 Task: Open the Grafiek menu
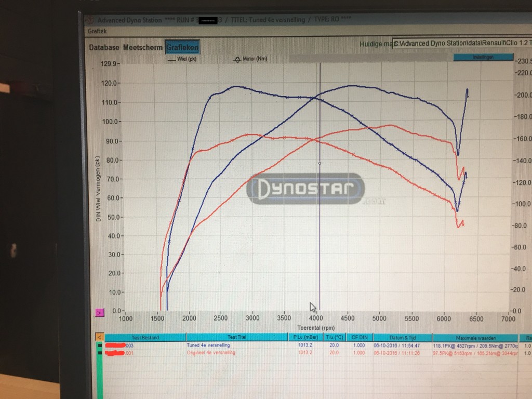(97, 31)
